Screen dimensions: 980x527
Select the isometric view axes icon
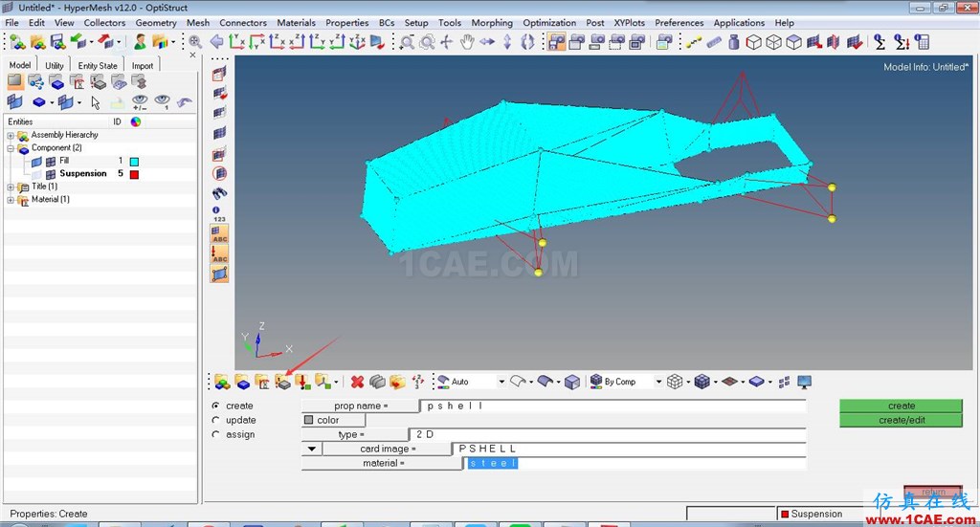point(358,42)
